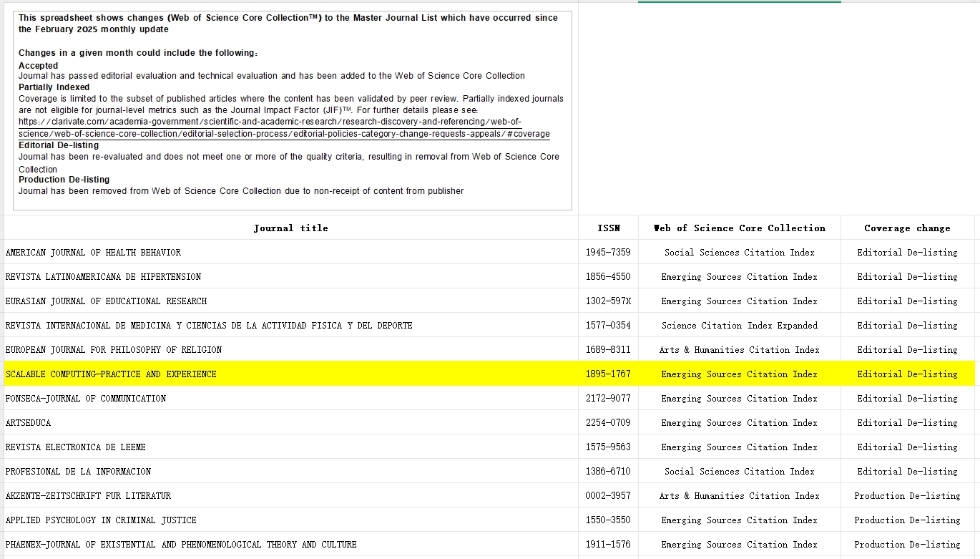This screenshot has width=980, height=559.
Task: Select ISSN 1302-597X cell
Action: [x=609, y=301]
